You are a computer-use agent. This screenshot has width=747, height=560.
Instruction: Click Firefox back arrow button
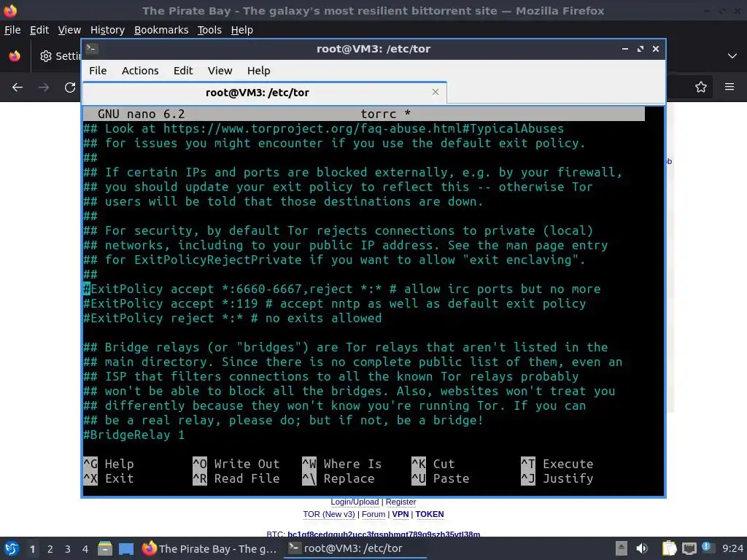[x=18, y=87]
